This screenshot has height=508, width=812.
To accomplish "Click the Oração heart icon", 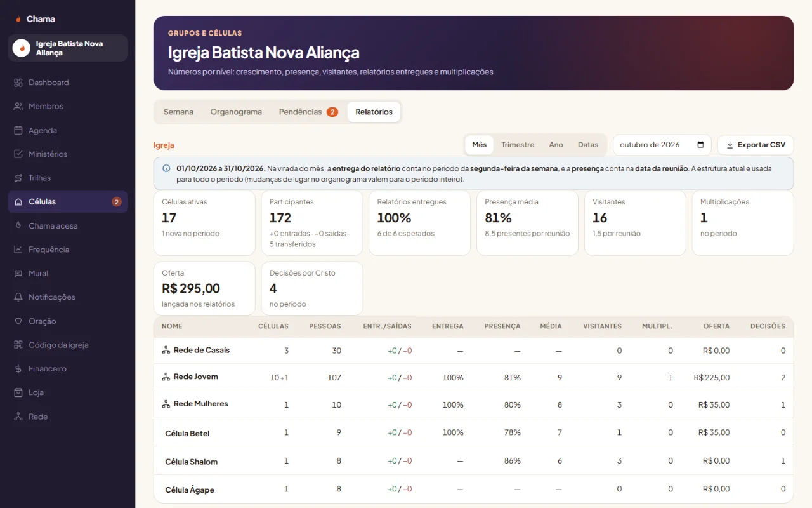I will pos(18,321).
